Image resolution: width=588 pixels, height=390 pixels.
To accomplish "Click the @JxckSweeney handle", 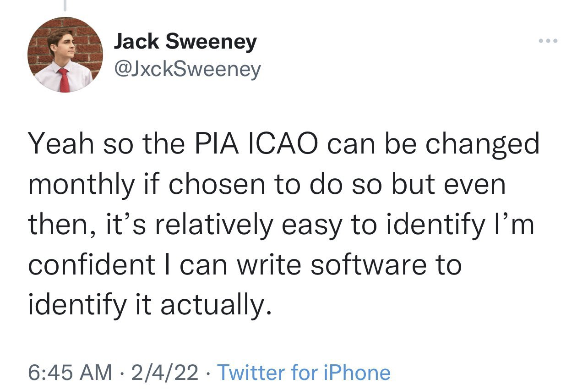I will pos(187,69).
